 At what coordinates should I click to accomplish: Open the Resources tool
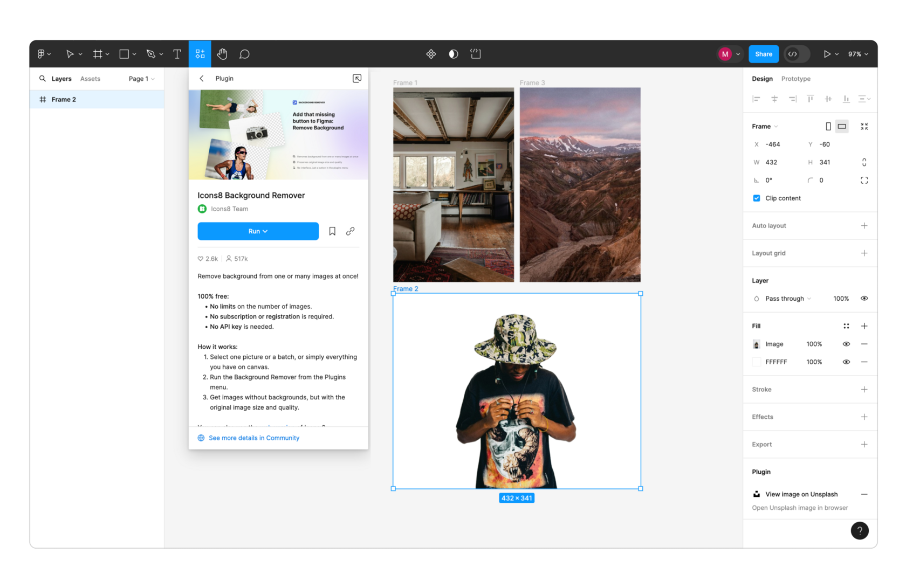pos(200,54)
